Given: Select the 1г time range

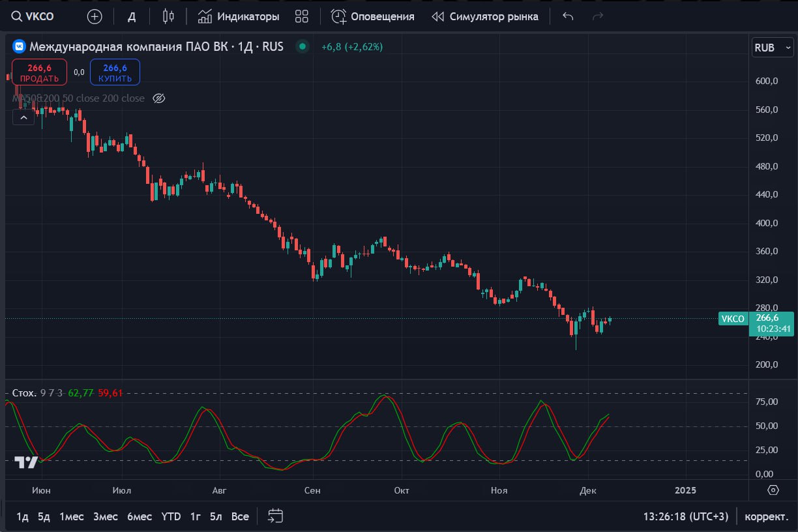Looking at the screenshot, I should 195,516.
